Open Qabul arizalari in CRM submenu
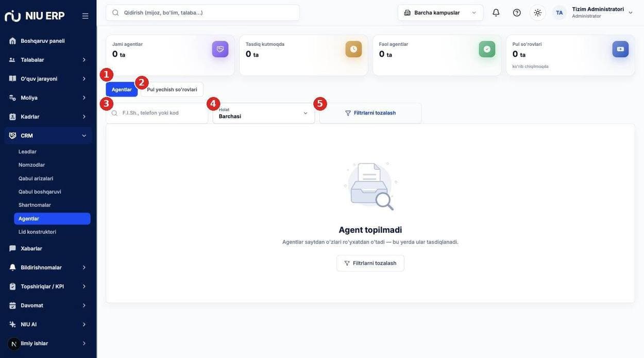Screen dimensions: 644x358 [52, 178]
